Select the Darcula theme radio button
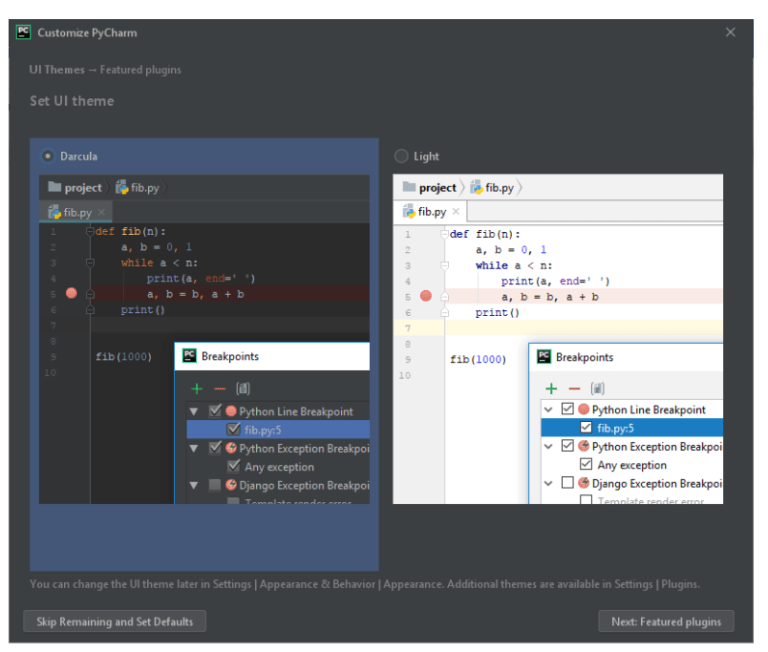 (x=48, y=156)
